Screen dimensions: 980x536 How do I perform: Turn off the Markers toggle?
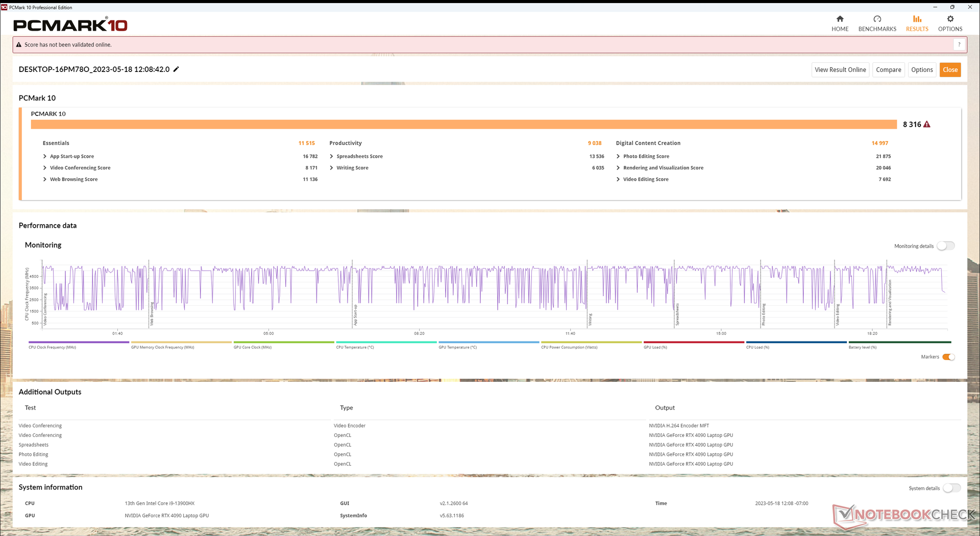(948, 357)
